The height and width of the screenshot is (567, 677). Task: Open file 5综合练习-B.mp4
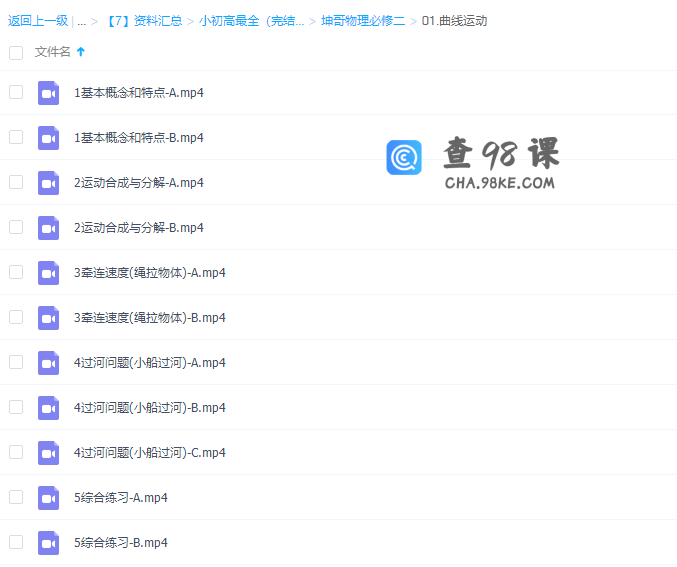click(120, 542)
